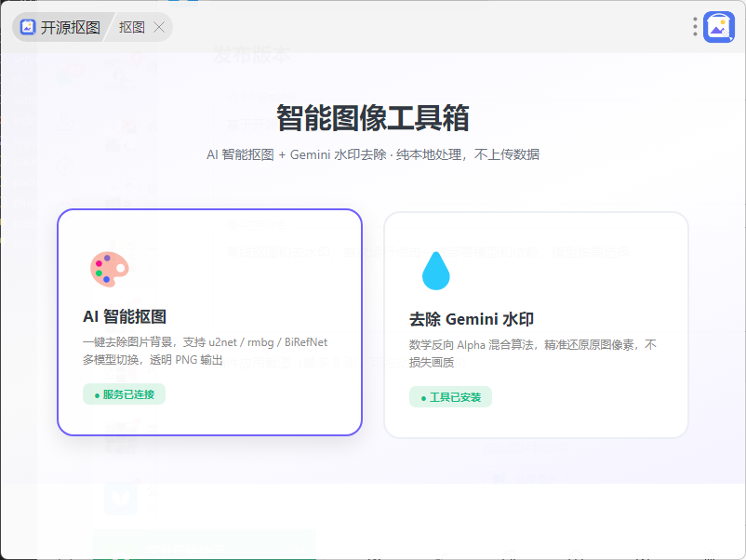The width and height of the screenshot is (746, 560).
Task: Click the 服务已连接 status badge
Action: 124,394
